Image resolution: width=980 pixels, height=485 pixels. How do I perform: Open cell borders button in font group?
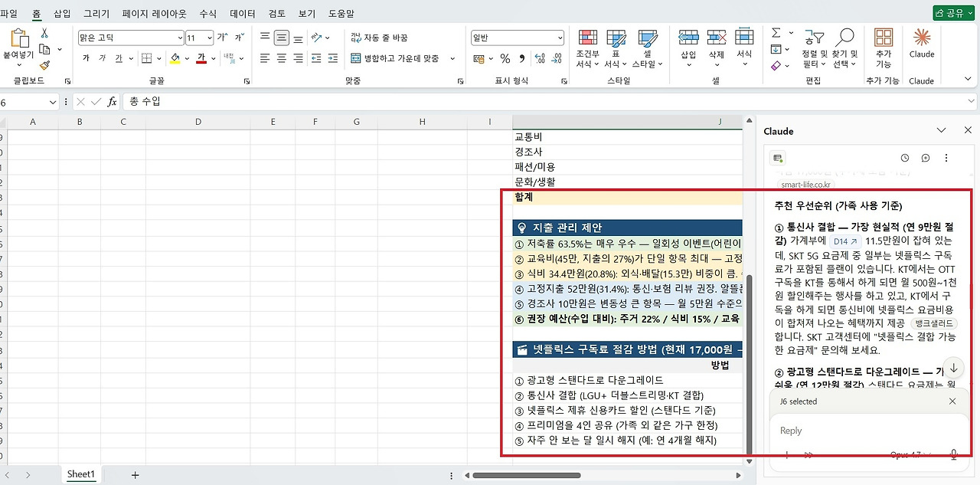click(x=148, y=58)
